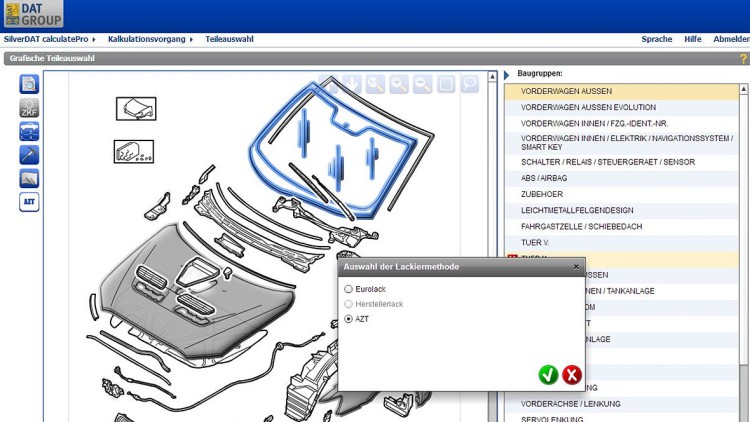Screen dimensions: 750x422
Task: Open the toolbox icon in left sidebar
Action: pos(29,131)
